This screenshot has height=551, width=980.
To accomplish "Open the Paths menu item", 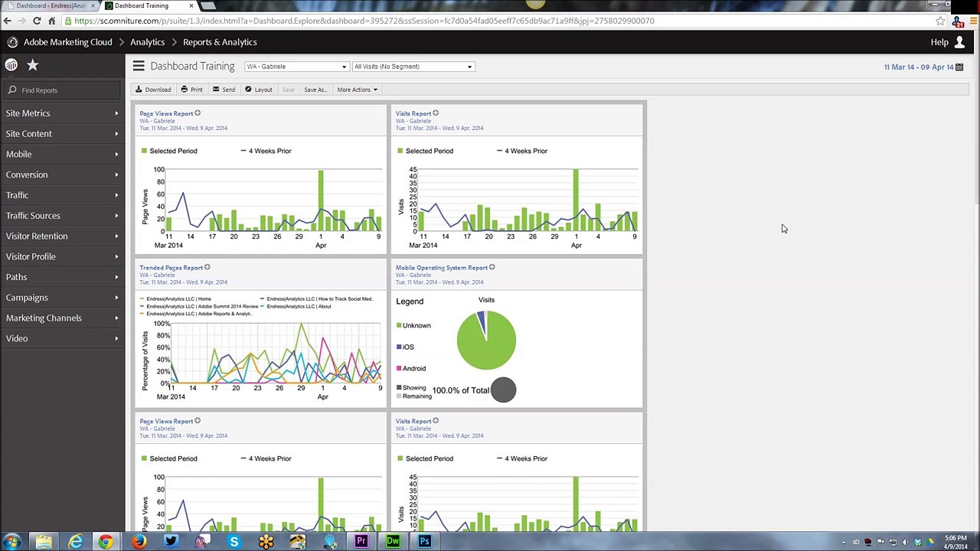I will point(62,277).
